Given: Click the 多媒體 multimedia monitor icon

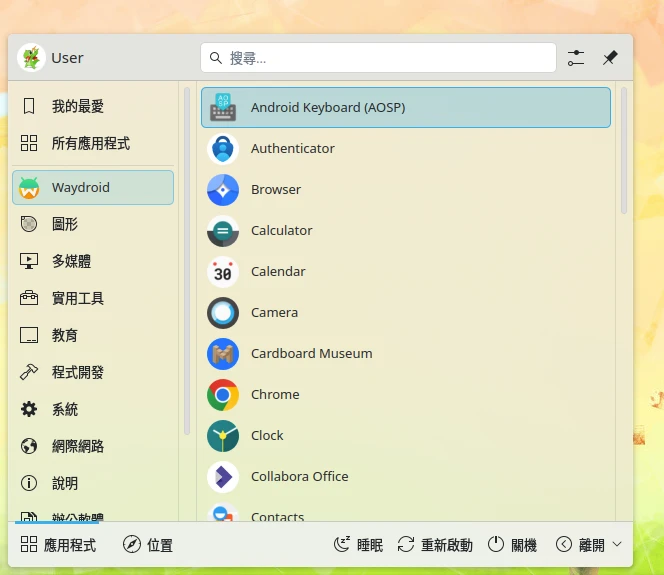Looking at the screenshot, I should tap(29, 261).
